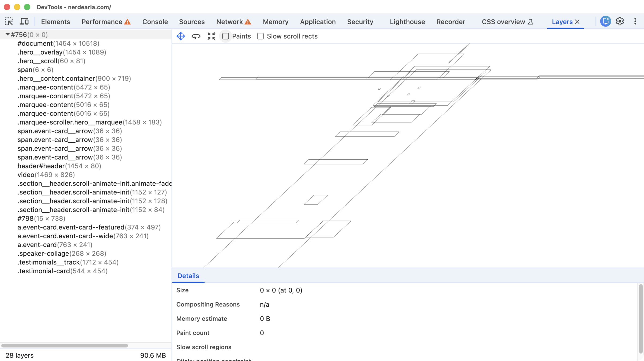This screenshot has height=361, width=644.
Task: Click the reset transform icon
Action: click(211, 36)
